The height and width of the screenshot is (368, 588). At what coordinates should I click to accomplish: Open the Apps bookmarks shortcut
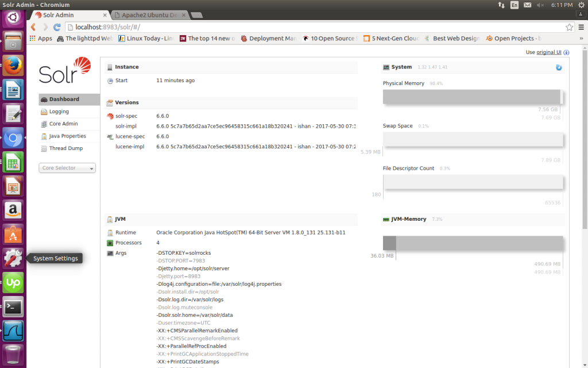(x=41, y=39)
